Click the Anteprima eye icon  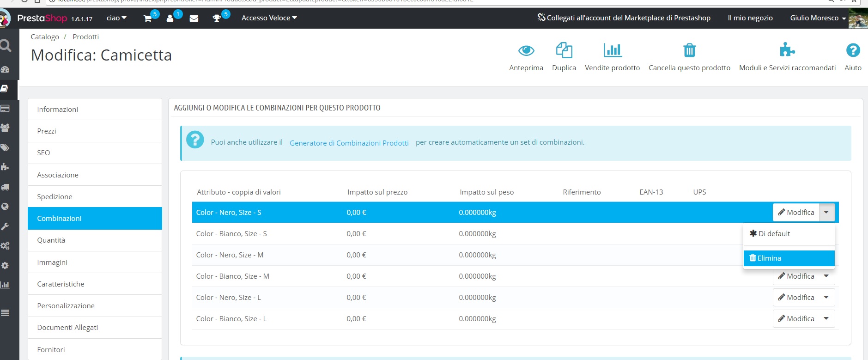point(526,50)
